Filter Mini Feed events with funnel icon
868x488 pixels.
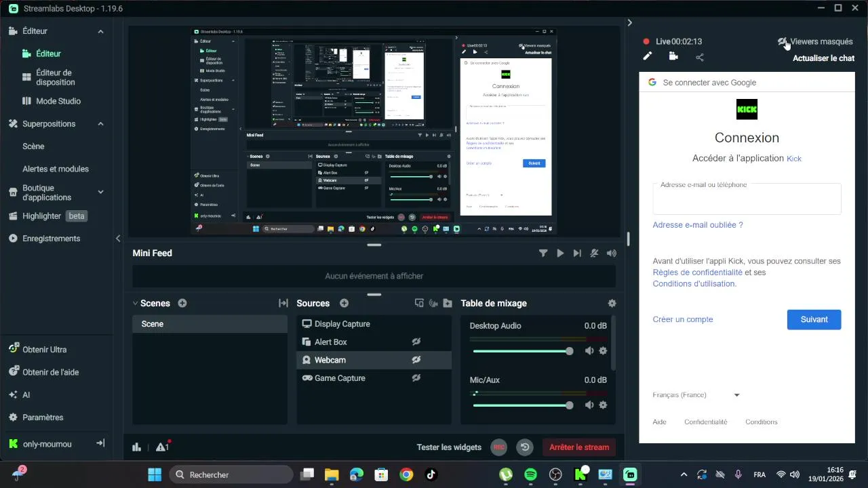[543, 253]
